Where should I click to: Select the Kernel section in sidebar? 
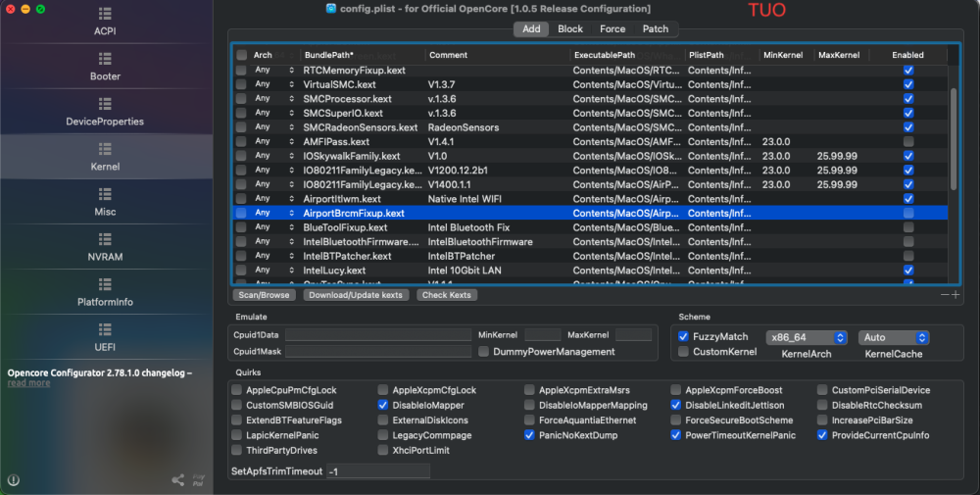pos(105,157)
